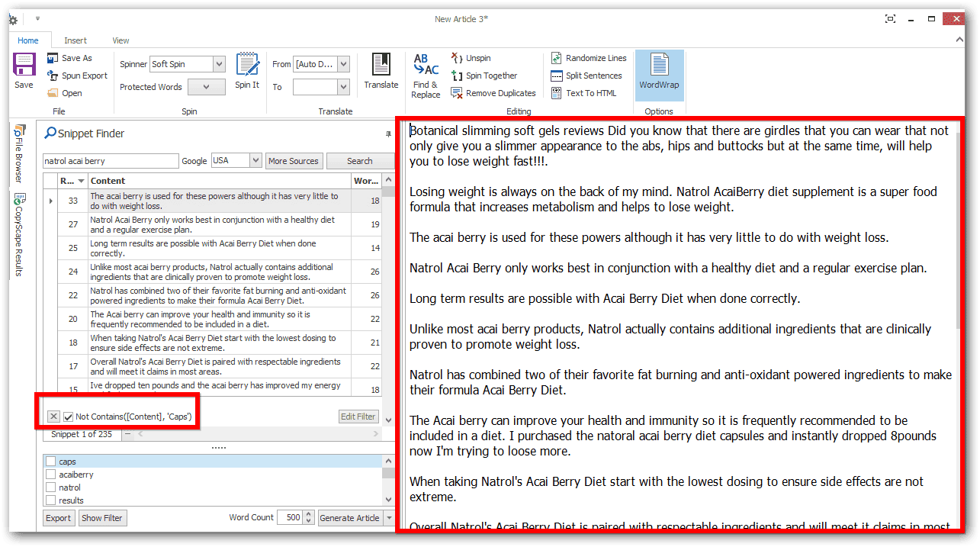The image size is (980, 547).
Task: Pin the Snippet Finder panel
Action: [388, 134]
